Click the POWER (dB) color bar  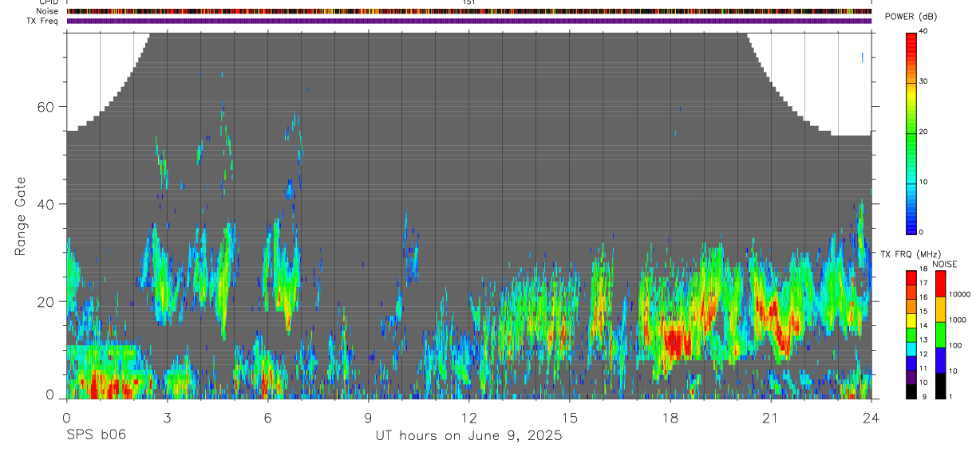pos(911,132)
